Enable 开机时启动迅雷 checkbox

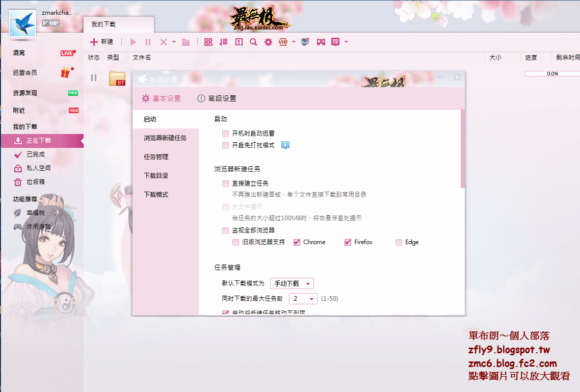pyautogui.click(x=225, y=134)
